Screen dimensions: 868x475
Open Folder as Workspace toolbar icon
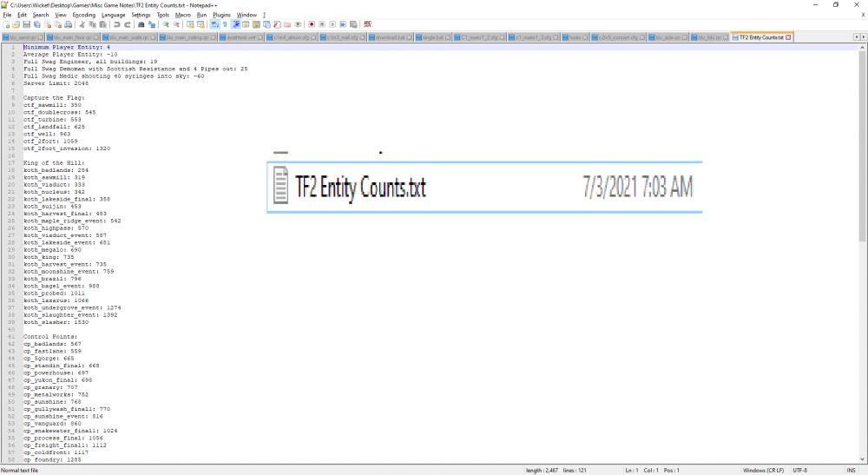(x=287, y=24)
